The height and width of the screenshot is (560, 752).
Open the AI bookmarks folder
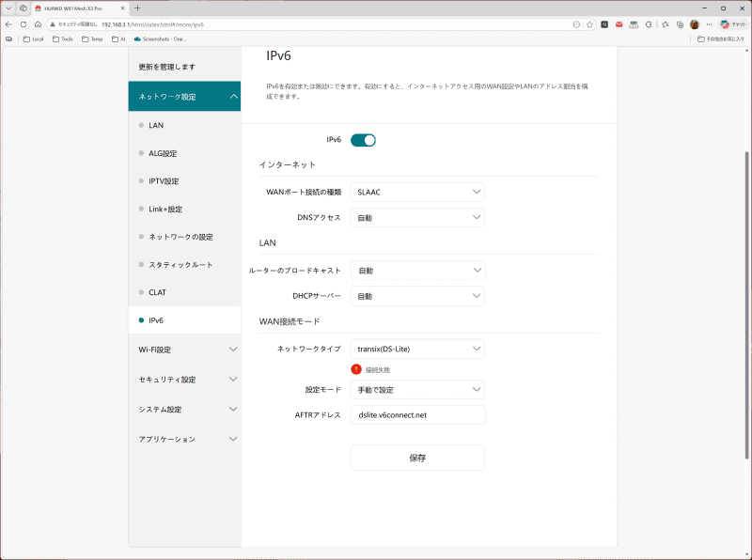(x=118, y=39)
